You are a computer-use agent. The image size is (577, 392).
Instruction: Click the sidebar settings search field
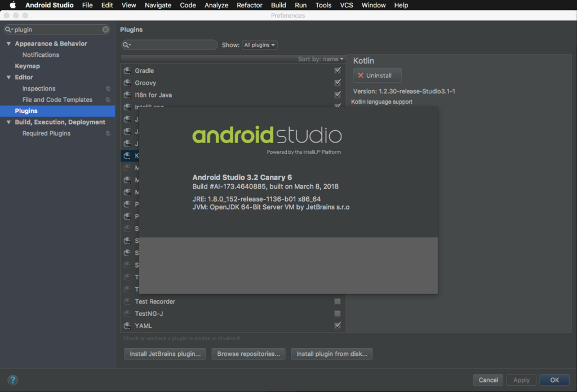57,29
